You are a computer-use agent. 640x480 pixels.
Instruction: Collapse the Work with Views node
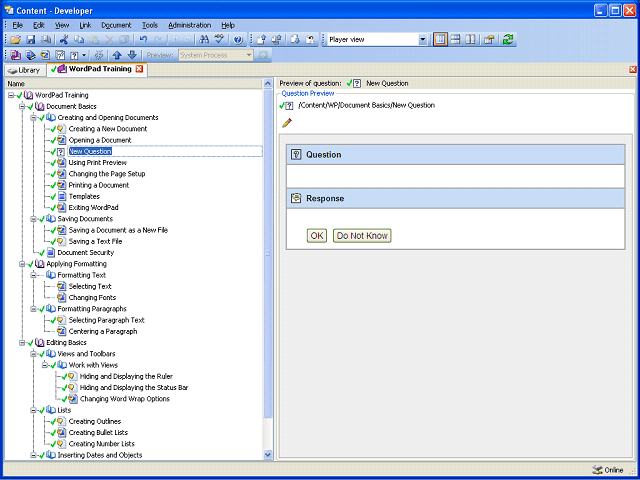coord(44,365)
